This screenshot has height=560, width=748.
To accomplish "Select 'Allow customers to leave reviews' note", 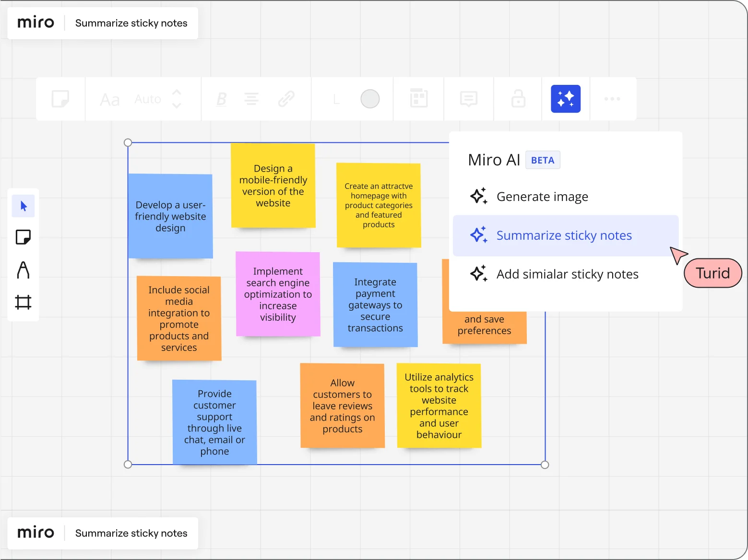I will [343, 406].
